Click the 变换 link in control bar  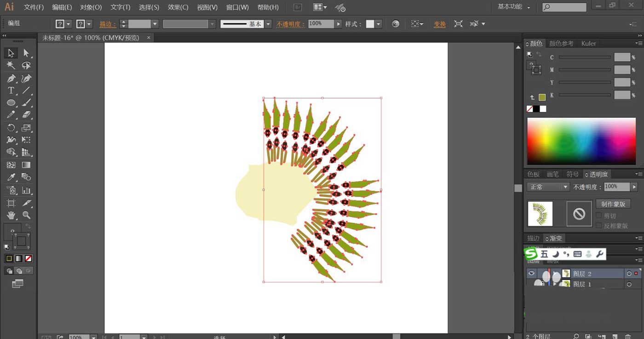440,24
